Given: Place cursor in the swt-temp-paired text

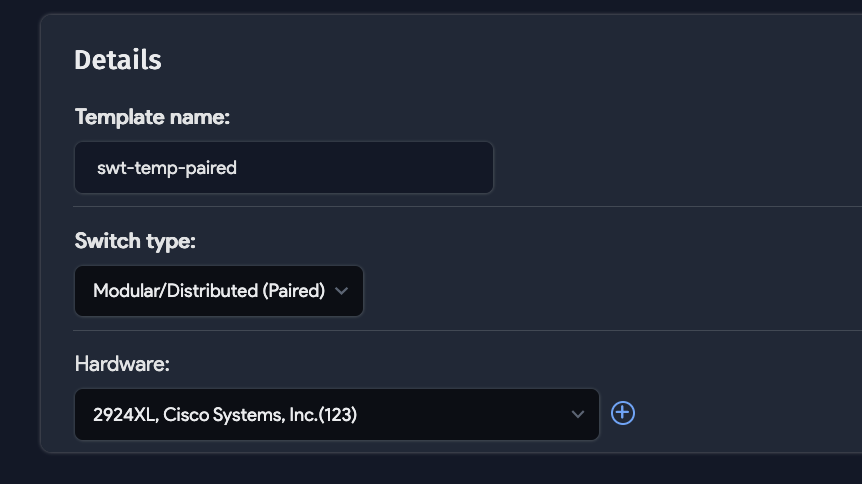Looking at the screenshot, I should [x=166, y=168].
